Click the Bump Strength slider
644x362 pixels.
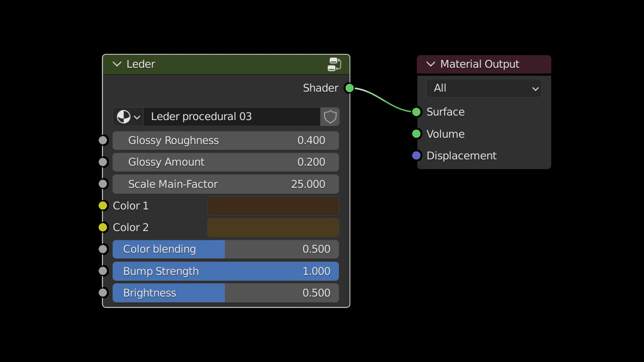coord(225,271)
